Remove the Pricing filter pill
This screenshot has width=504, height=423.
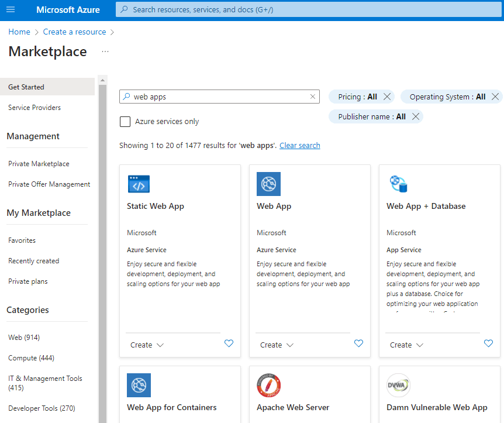(x=387, y=97)
